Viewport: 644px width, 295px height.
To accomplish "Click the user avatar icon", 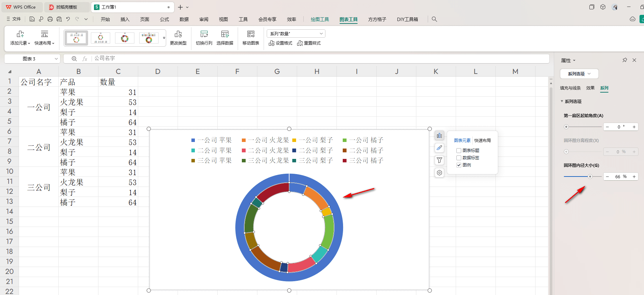I will (615, 7).
